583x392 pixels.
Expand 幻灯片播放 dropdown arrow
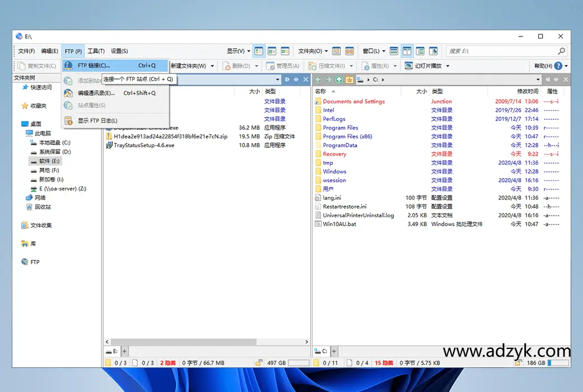448,66
